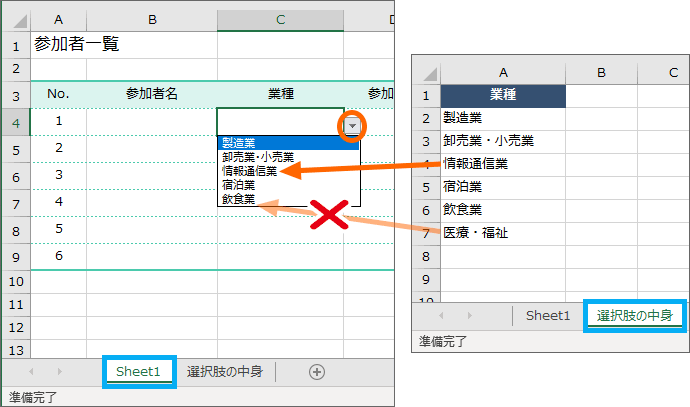Open the dropdown arrow on cell C4
The image size is (690, 407).
pos(352,126)
